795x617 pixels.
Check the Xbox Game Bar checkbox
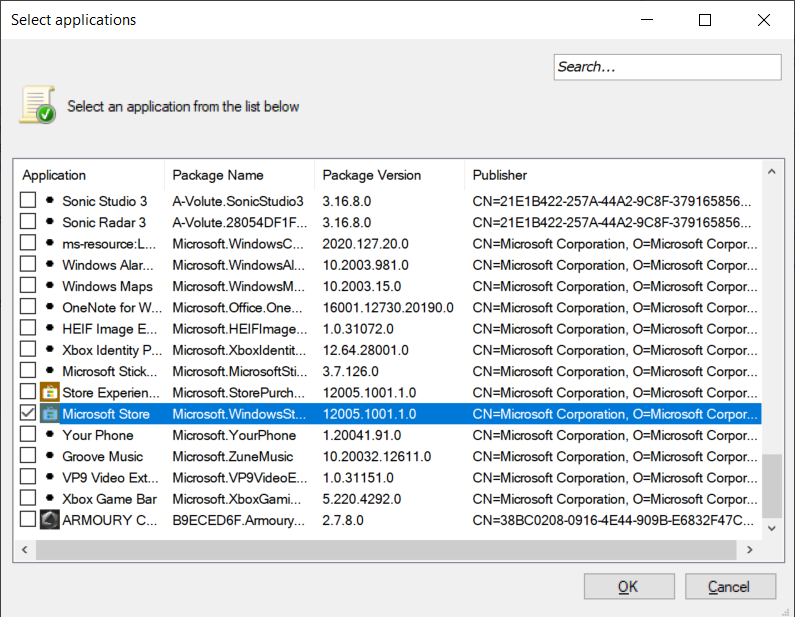[28, 498]
